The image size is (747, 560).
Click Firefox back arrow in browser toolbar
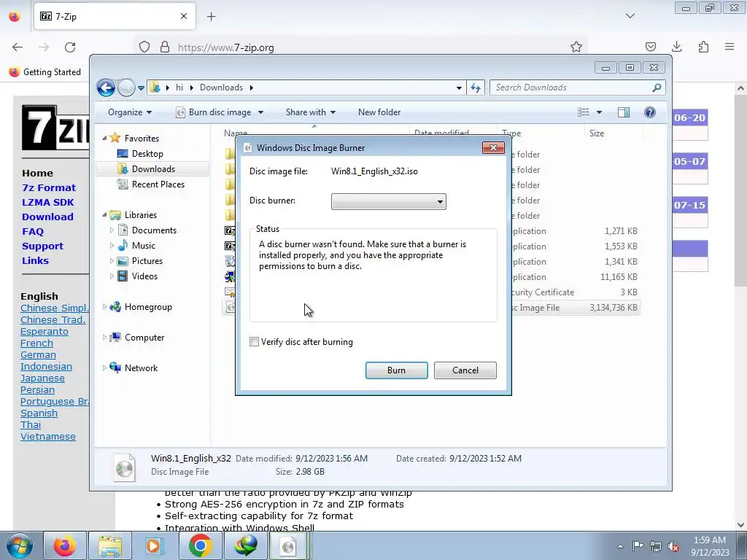(18, 47)
